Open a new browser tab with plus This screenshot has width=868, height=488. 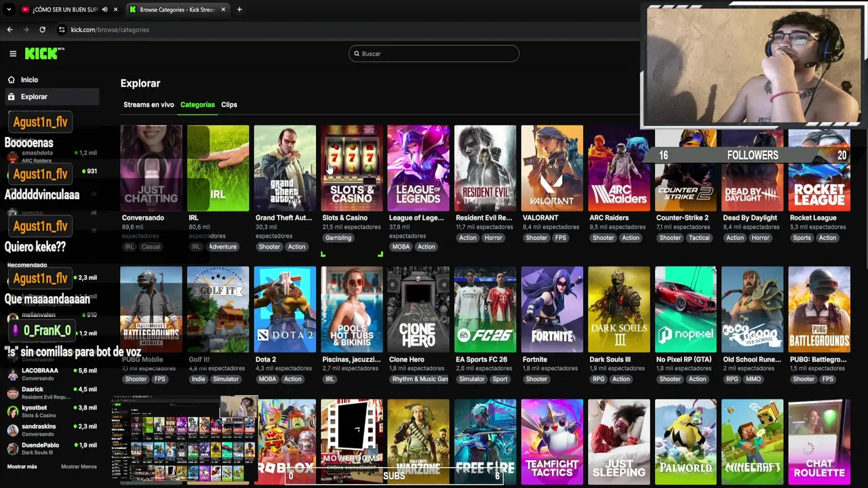tap(239, 9)
